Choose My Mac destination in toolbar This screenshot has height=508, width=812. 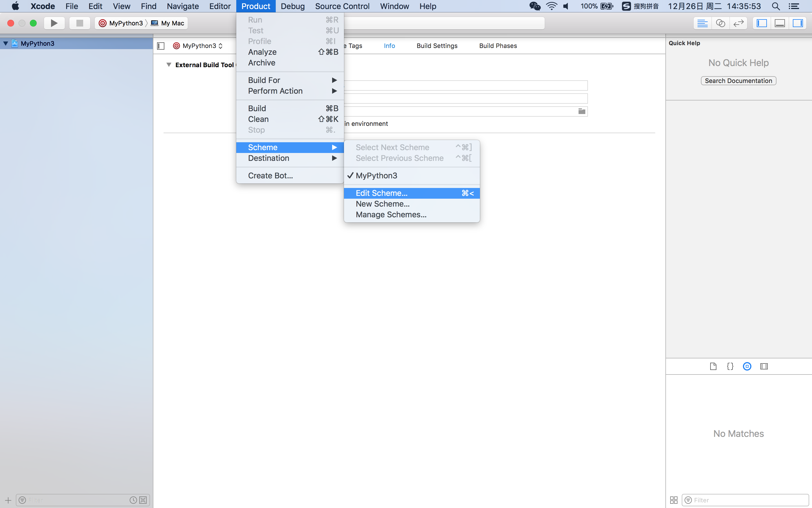tap(168, 23)
